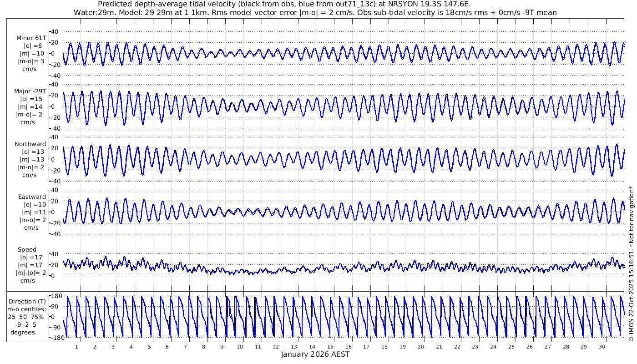Click the day '30' tick label
Viewport: 637px width, 364px height.
(602, 347)
